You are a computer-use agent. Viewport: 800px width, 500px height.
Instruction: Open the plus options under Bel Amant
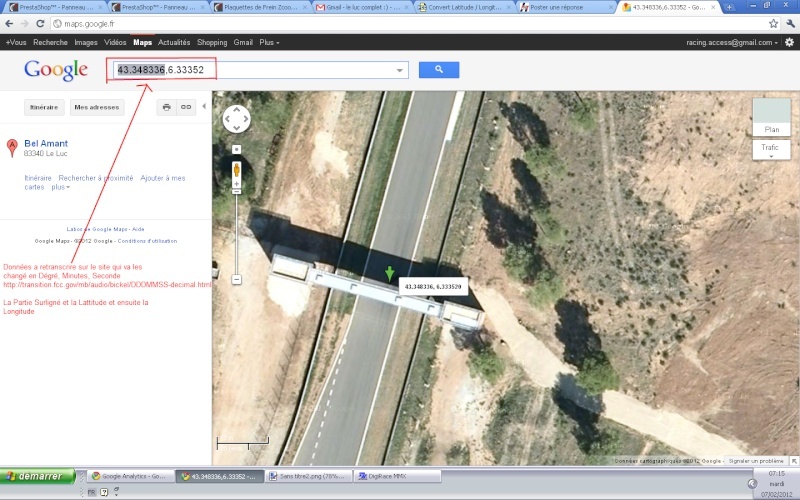(x=60, y=187)
